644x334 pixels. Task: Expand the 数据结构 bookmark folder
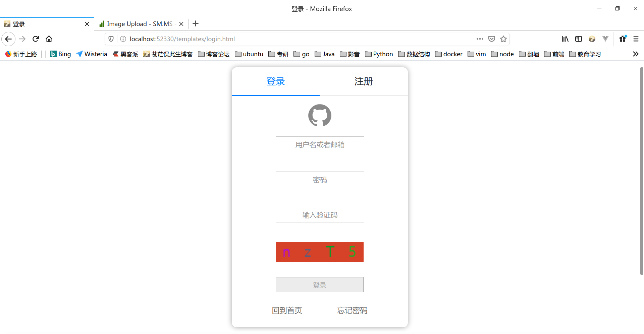pos(414,54)
